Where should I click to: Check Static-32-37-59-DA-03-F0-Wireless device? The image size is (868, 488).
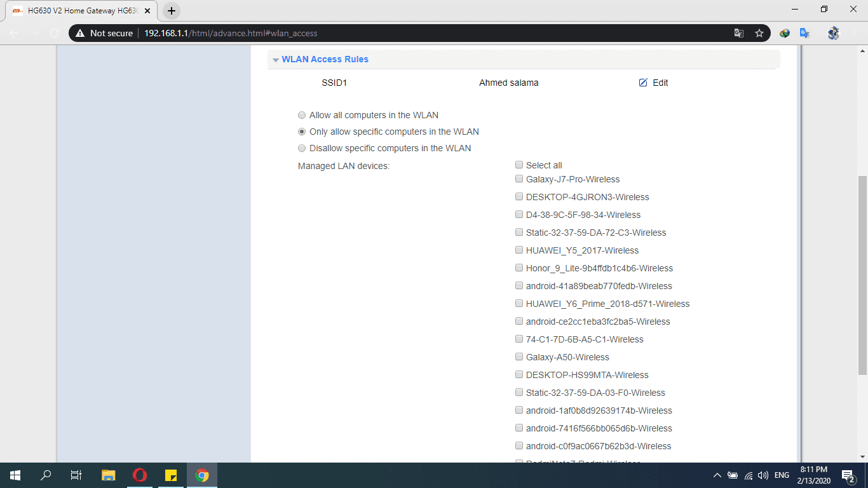click(x=519, y=392)
